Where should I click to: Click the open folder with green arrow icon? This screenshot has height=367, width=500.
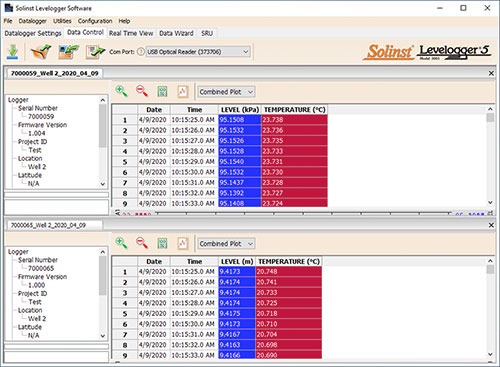(x=41, y=52)
